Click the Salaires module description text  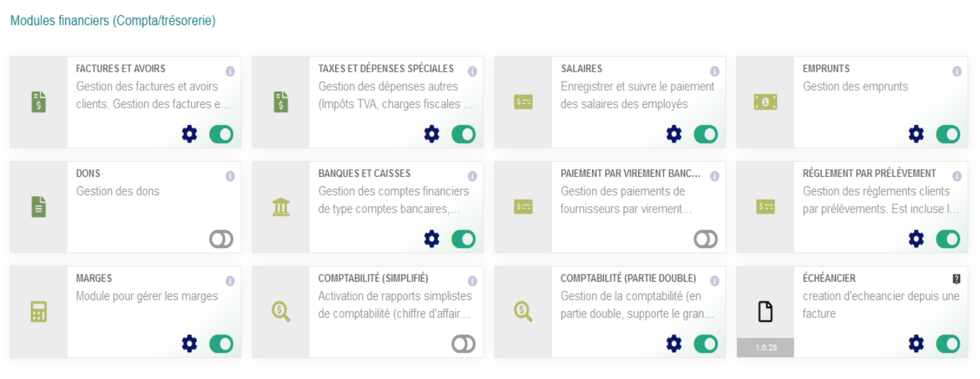click(637, 95)
